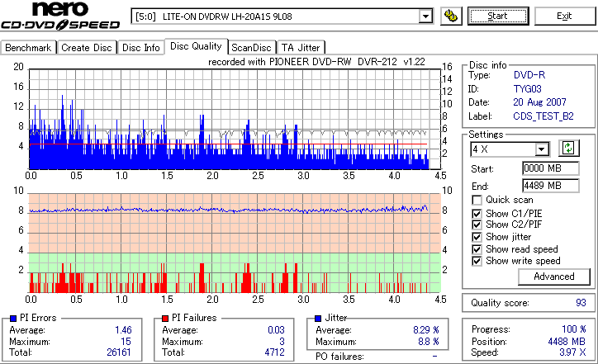Click the drive options icon button
Screen dimensions: 598x364
coord(451,16)
